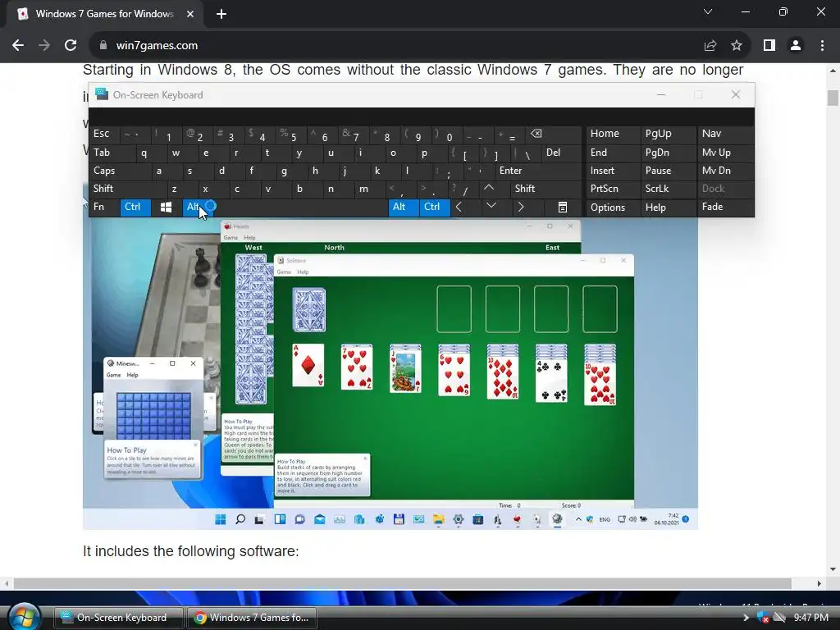Click the network status tray icon
The width and height of the screenshot is (840, 630).
[780, 618]
